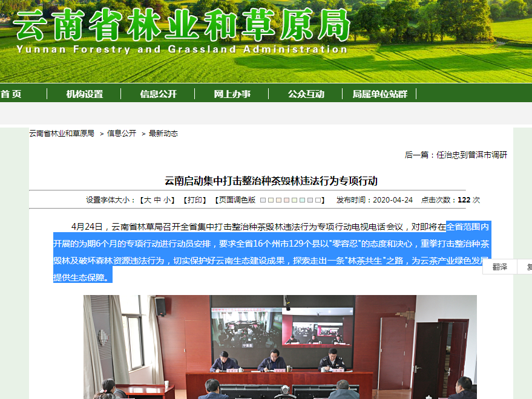This screenshot has height=399, width=532.
Task: Click the video conference meeting photo
Action: click(x=280, y=347)
